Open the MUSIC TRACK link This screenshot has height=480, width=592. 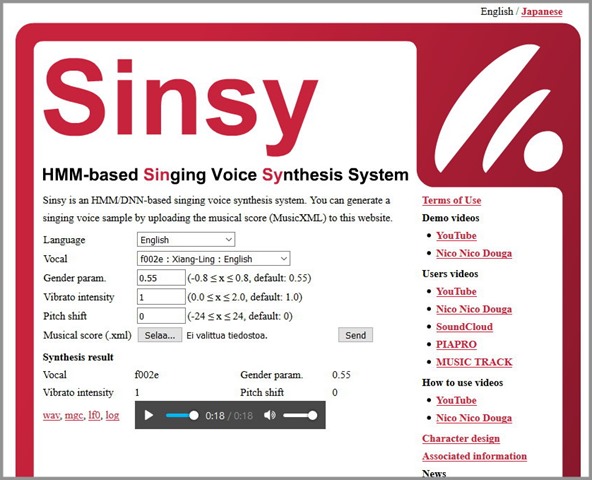tap(474, 362)
